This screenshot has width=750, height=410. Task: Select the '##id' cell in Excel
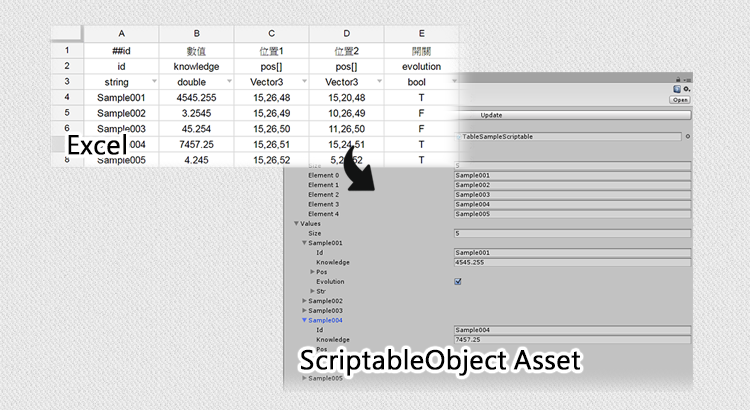point(121,51)
